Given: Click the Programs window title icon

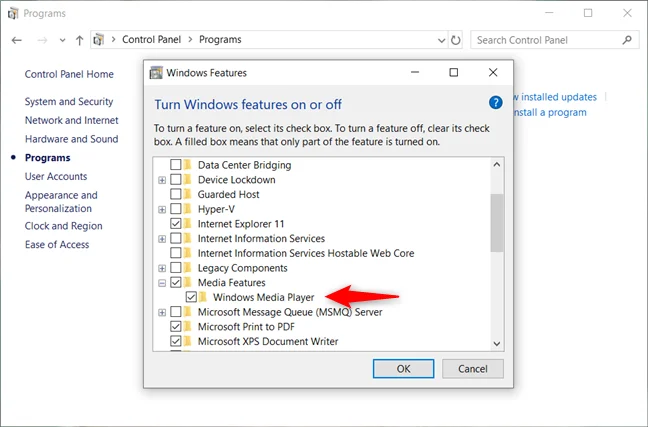Looking at the screenshot, I should [x=13, y=14].
